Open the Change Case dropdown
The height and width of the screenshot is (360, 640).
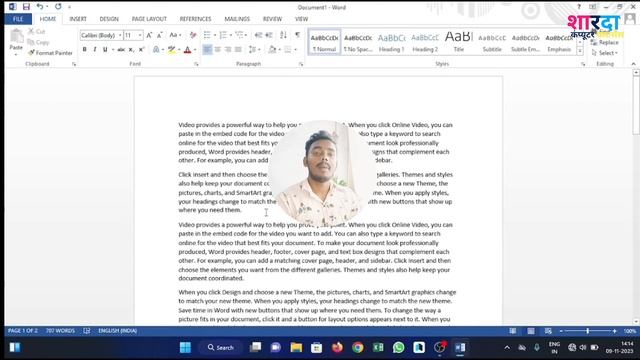coord(175,35)
